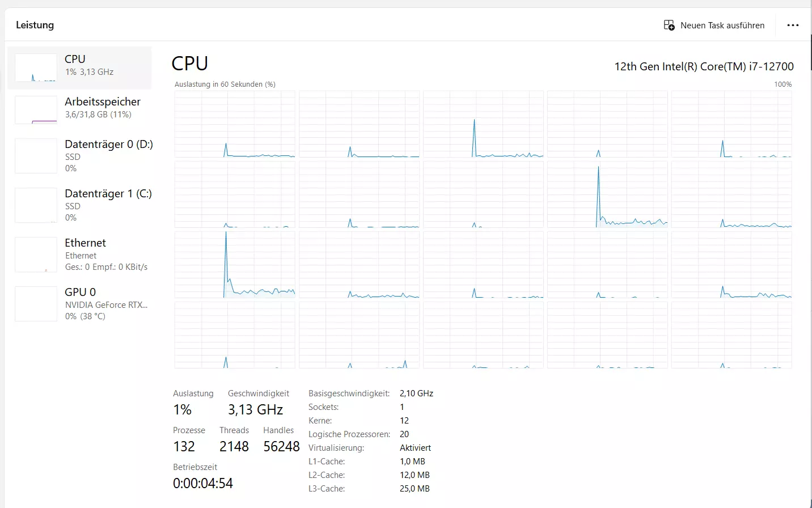Click the 12th Gen Intel Core i7-12700 label
The image size is (812, 508).
(x=704, y=66)
